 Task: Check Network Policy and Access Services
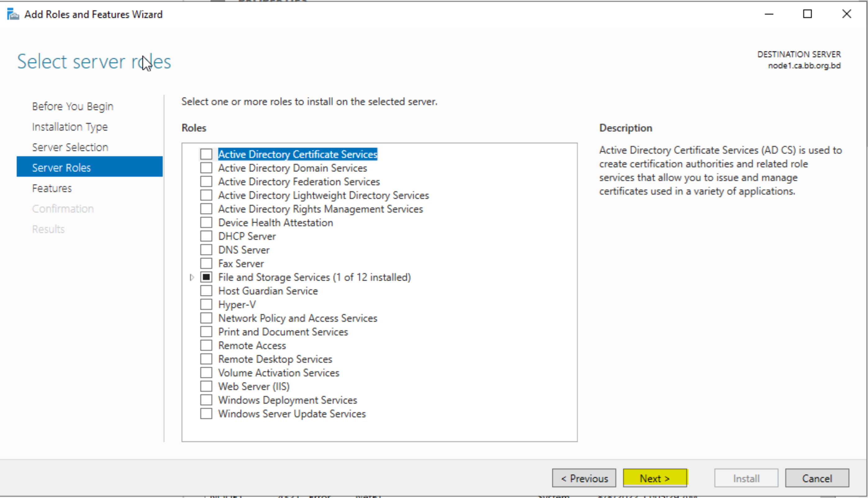coord(206,318)
